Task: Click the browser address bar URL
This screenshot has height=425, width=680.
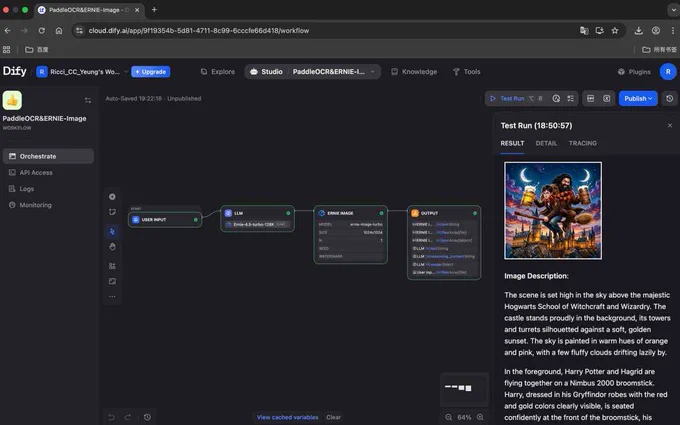Action: [x=199, y=30]
